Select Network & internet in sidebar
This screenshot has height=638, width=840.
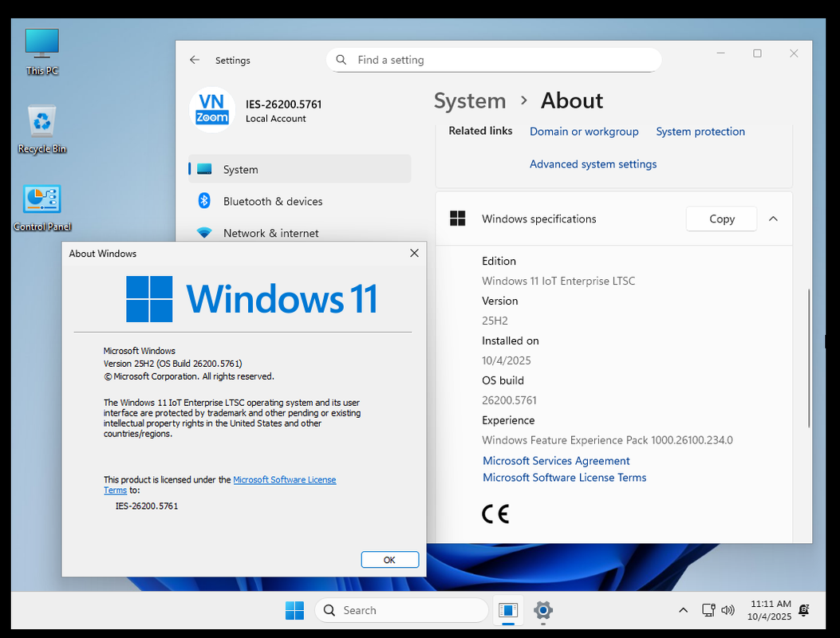[x=299, y=233]
